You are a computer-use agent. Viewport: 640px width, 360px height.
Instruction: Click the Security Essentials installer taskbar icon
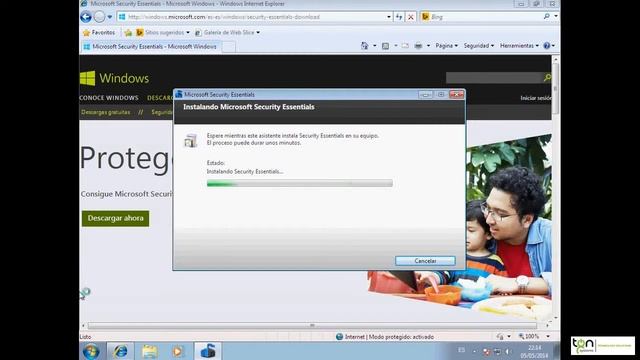click(x=208, y=351)
